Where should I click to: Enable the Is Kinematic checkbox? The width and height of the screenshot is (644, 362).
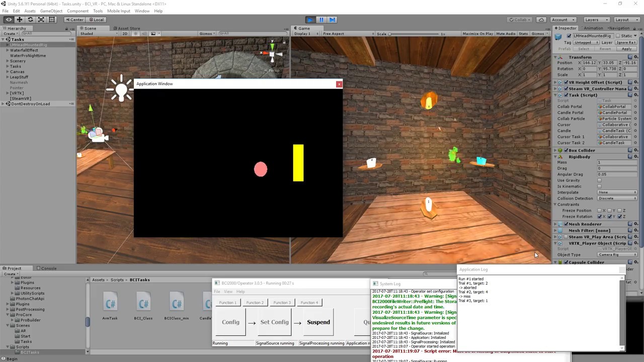click(x=599, y=186)
